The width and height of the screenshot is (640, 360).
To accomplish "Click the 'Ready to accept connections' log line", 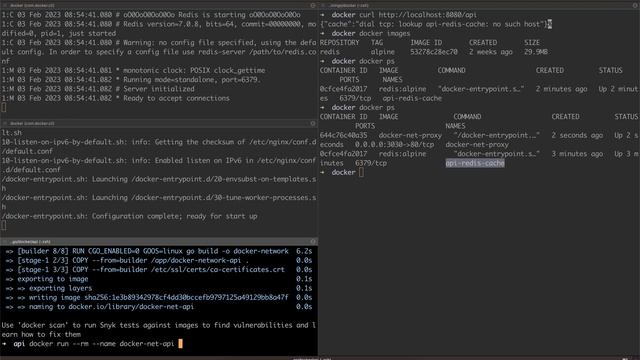I will point(116,98).
